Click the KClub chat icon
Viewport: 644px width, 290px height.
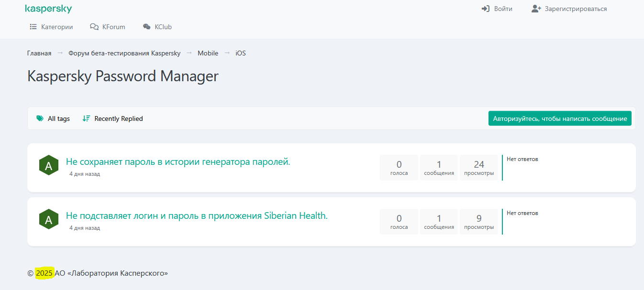[147, 27]
